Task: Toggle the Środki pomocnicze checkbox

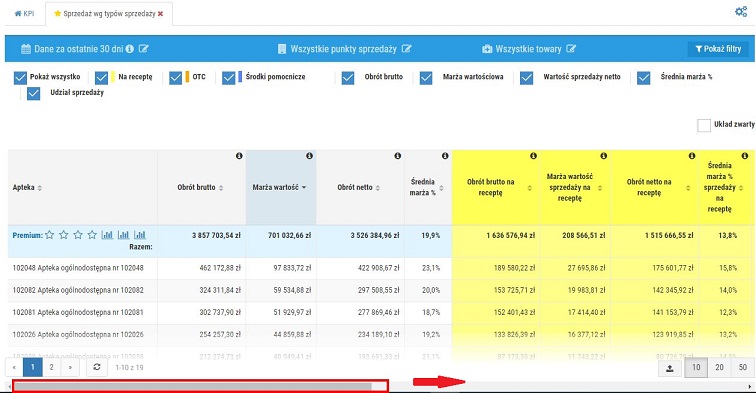Action: (229, 78)
